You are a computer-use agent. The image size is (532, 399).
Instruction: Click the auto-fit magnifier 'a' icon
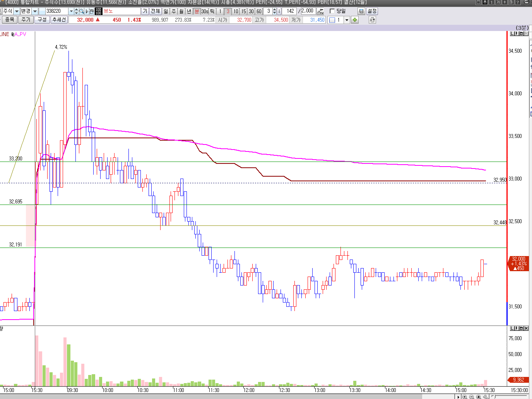479,397
